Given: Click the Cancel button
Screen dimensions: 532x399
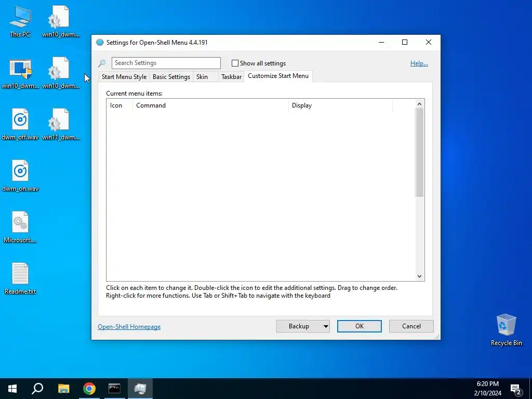Looking at the screenshot, I should pyautogui.click(x=411, y=326).
